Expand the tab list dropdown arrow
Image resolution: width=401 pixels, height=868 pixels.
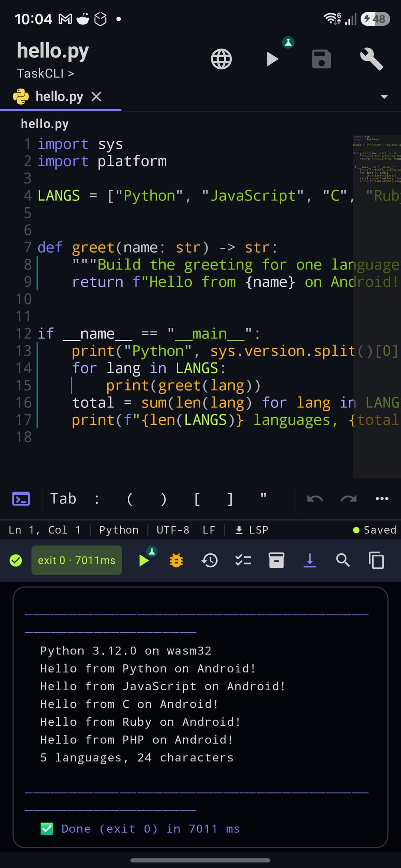coord(384,97)
